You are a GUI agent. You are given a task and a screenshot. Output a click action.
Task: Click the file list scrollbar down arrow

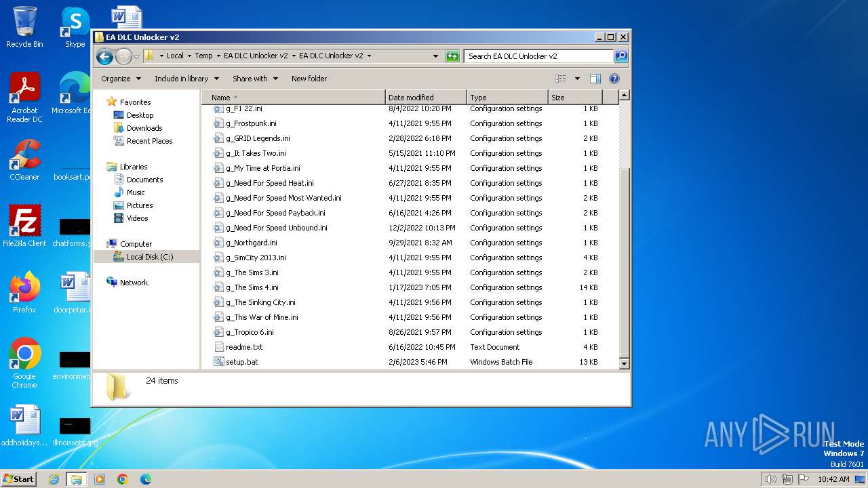point(625,363)
